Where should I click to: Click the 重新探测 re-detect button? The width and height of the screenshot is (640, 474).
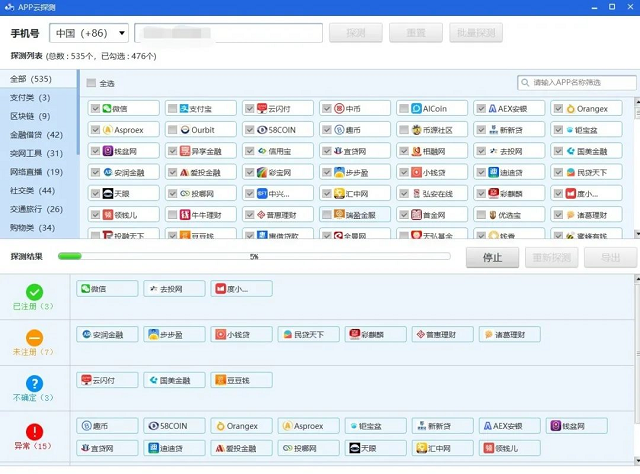coord(551,258)
